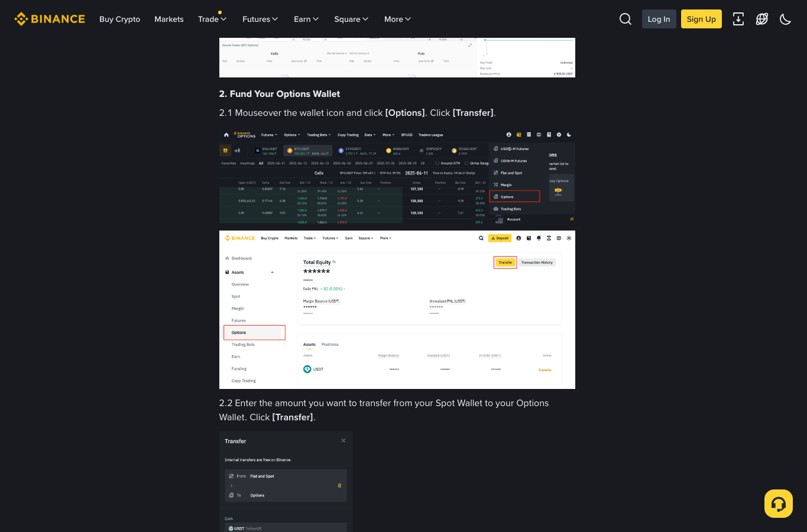
Task: Open the Total Equity assets screenshot image
Action: [x=397, y=310]
